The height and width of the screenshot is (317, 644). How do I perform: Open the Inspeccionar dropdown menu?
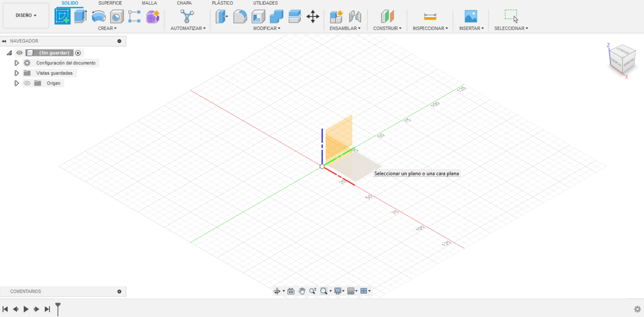pyautogui.click(x=430, y=28)
